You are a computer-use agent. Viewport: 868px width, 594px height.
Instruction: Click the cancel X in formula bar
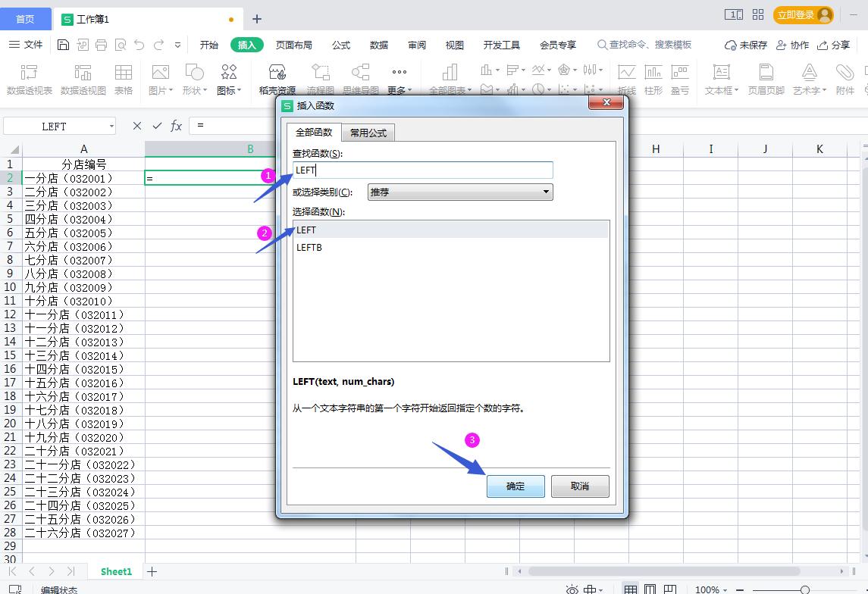(x=137, y=126)
